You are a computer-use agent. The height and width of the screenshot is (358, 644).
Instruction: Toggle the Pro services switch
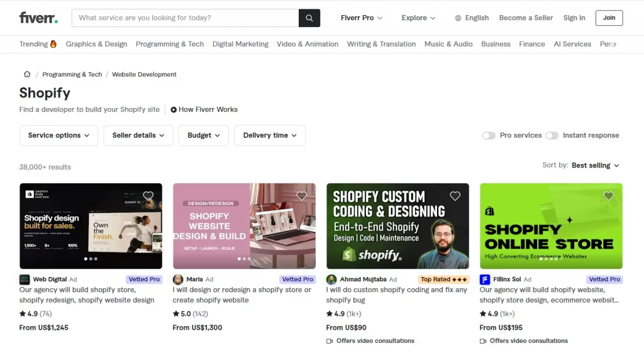click(x=489, y=135)
